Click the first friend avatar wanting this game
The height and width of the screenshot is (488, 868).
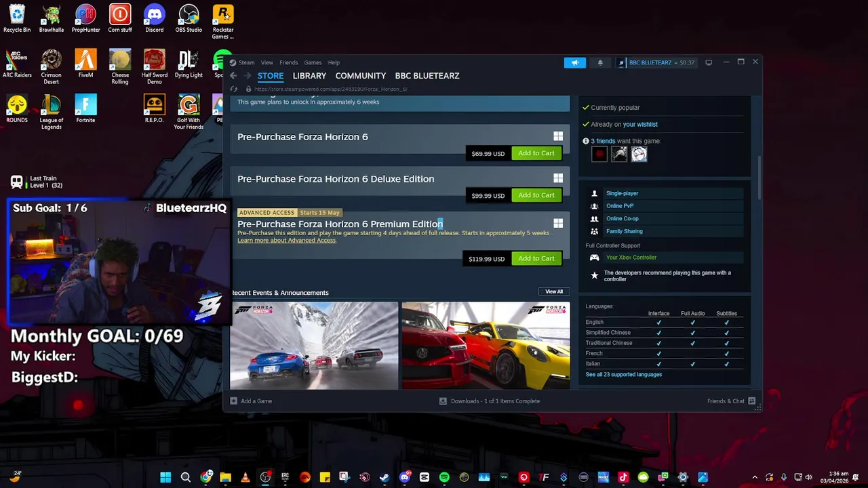(x=599, y=155)
